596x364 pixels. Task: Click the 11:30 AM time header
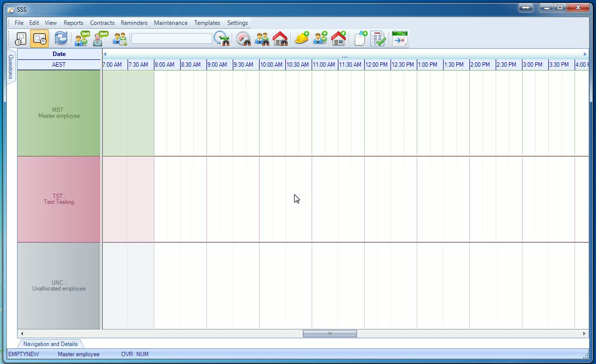click(x=350, y=65)
